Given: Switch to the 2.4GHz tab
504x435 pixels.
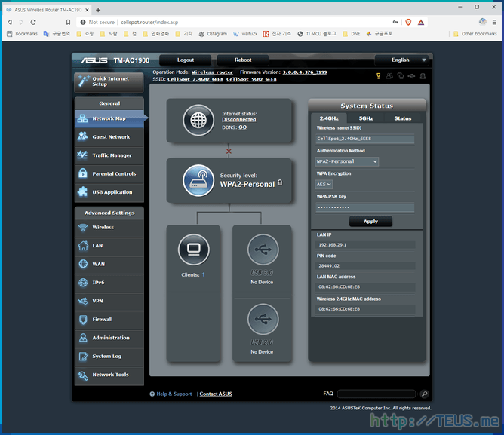Looking at the screenshot, I should click(x=329, y=118).
